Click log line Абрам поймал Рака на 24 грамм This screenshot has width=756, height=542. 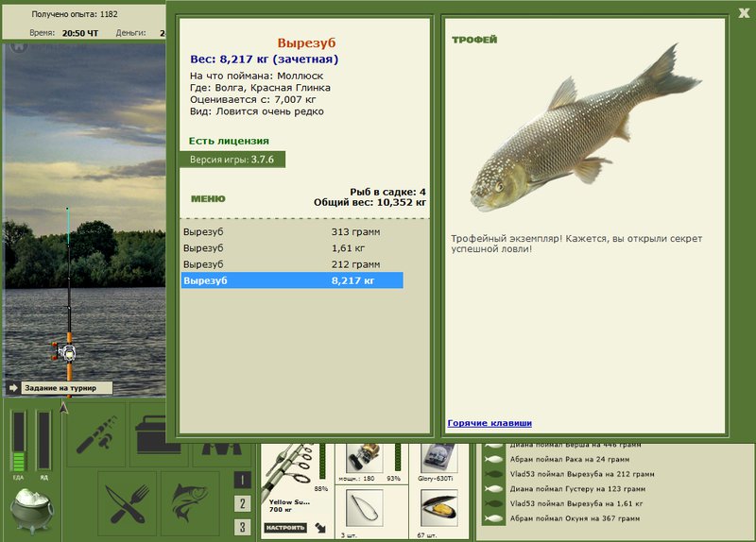pos(570,459)
